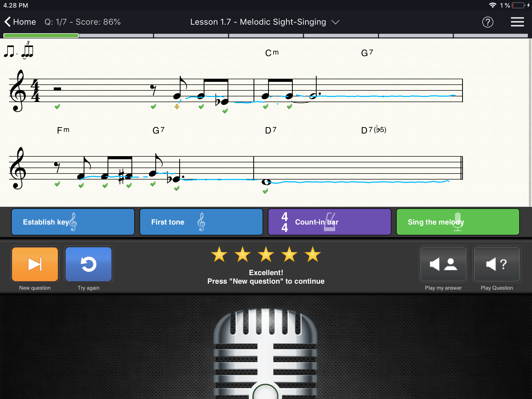Viewport: 532px width, 399px height.
Task: Click the Cm chord symbol
Action: pyautogui.click(x=272, y=53)
